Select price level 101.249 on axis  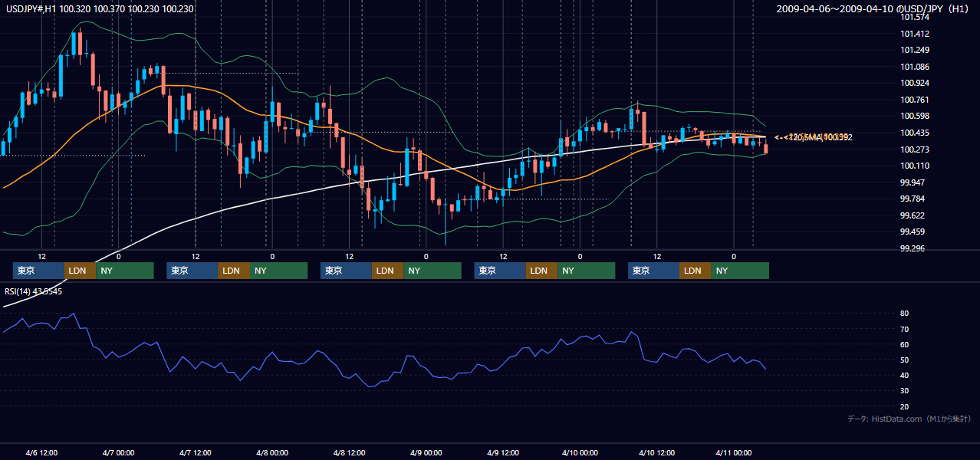pos(915,50)
